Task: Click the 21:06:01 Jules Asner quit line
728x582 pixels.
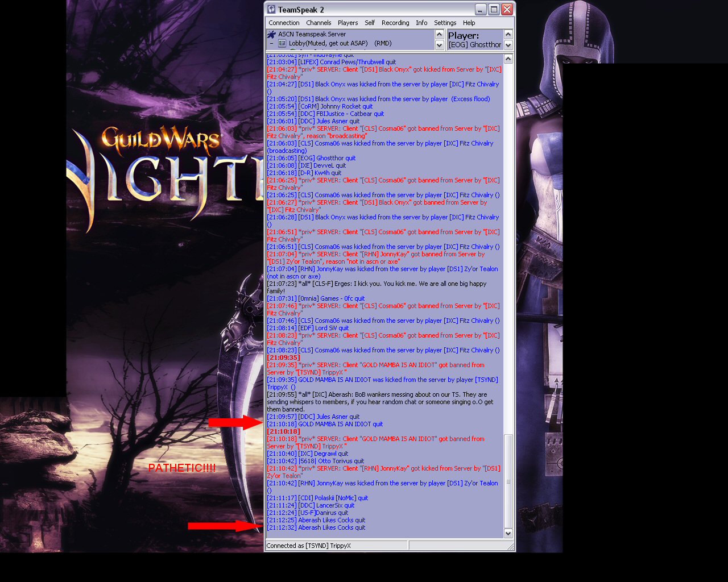Action: (x=313, y=121)
